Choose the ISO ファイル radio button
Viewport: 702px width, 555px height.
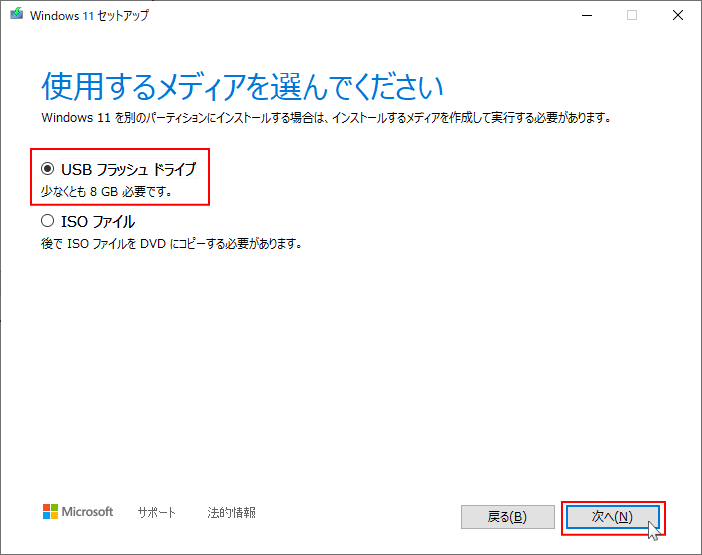click(x=48, y=222)
